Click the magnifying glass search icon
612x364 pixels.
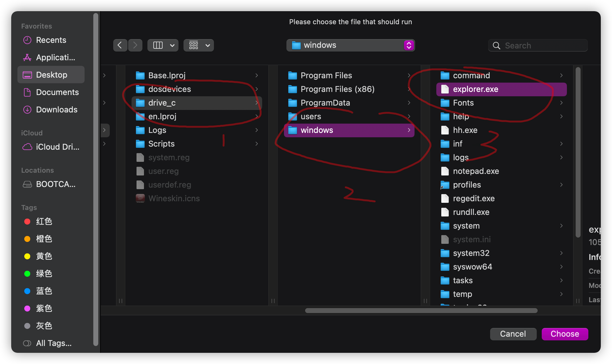(497, 46)
